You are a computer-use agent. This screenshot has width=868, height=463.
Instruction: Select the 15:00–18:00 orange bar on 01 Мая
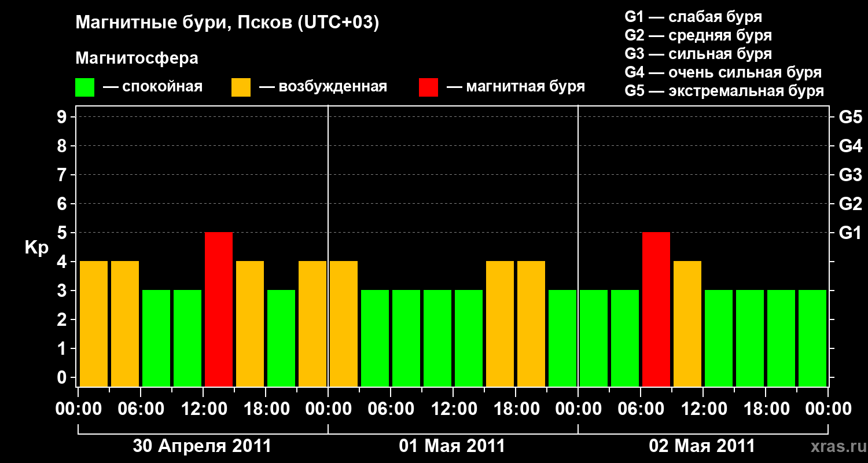click(x=500, y=324)
